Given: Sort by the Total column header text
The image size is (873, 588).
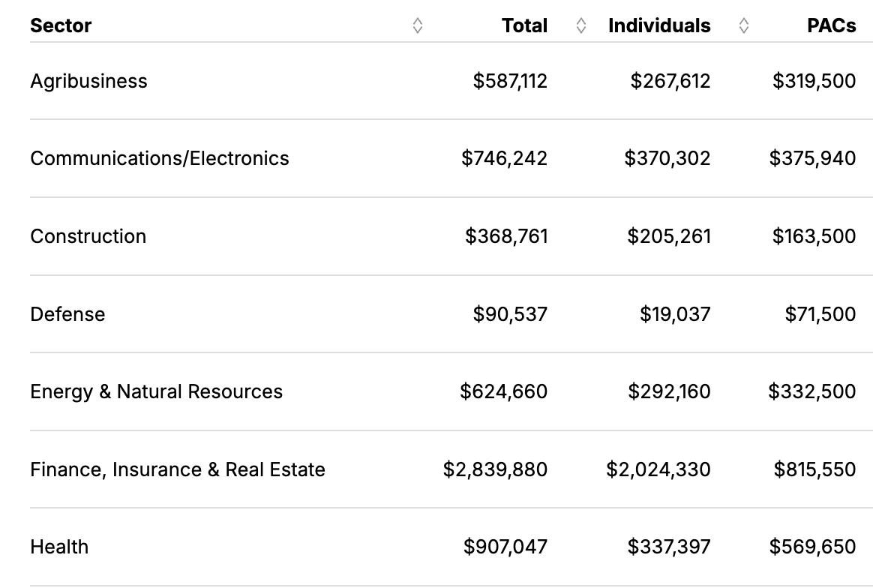Looking at the screenshot, I should click(x=524, y=25).
